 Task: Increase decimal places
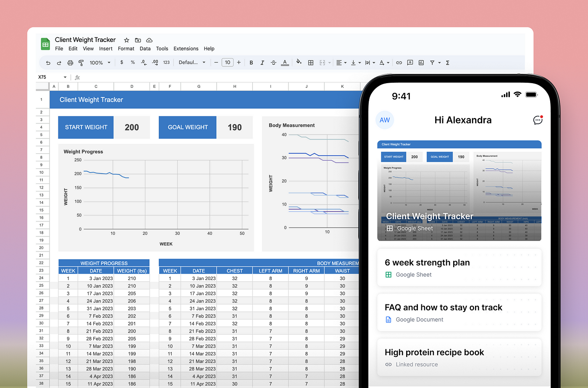point(155,62)
